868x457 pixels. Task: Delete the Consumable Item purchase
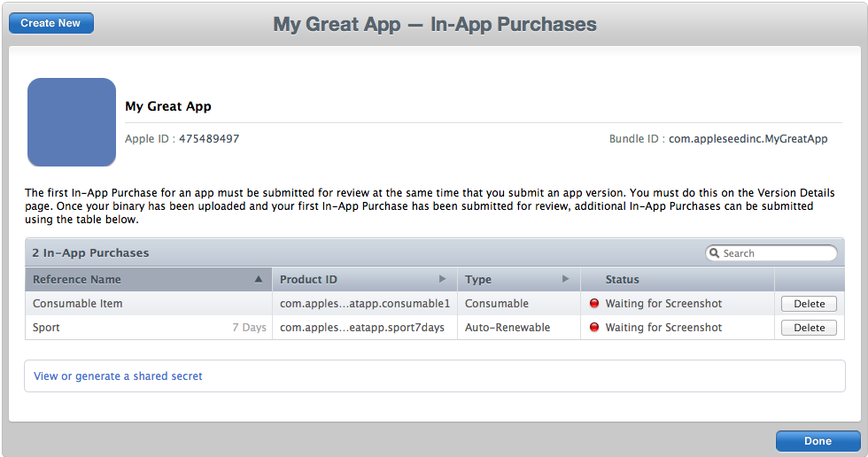809,304
